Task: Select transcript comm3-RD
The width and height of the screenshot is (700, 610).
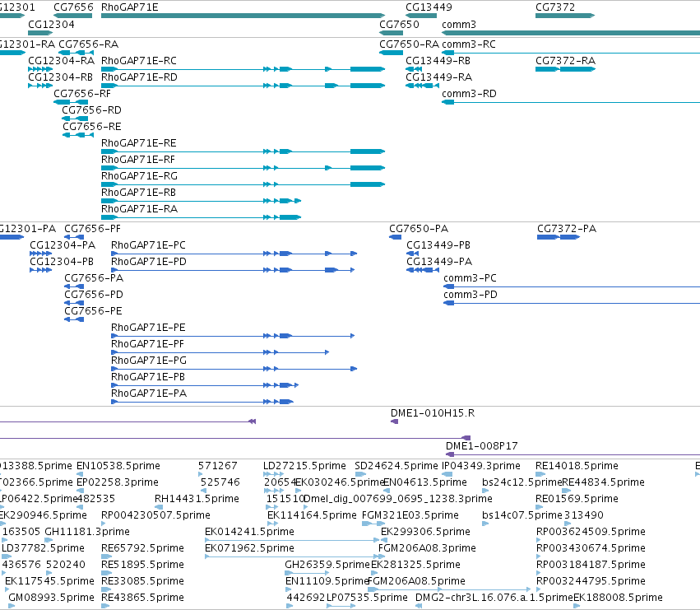Action: pos(571,102)
